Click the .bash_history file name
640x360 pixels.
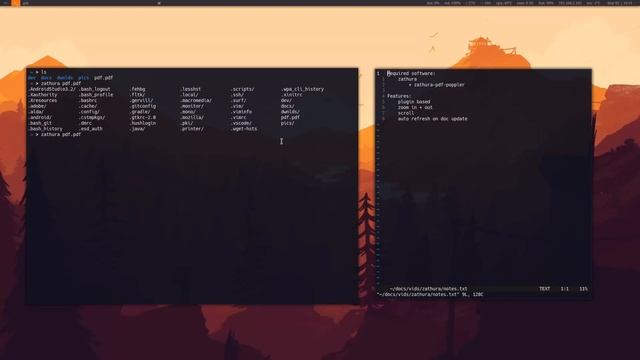click(45, 129)
